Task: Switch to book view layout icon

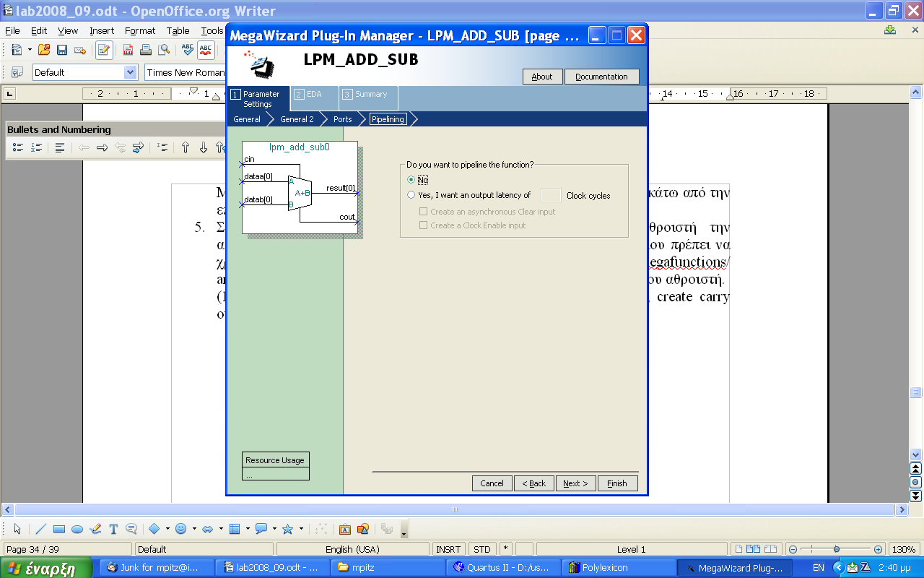Action: coord(771,549)
